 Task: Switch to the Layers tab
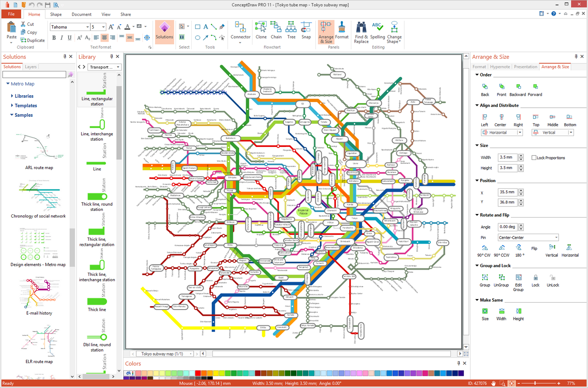tap(31, 67)
